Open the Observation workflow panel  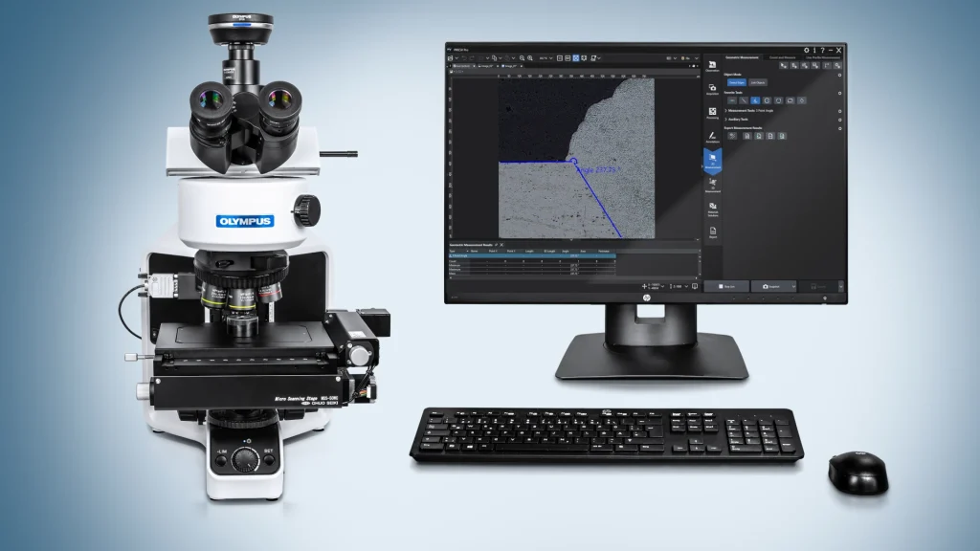(712, 66)
